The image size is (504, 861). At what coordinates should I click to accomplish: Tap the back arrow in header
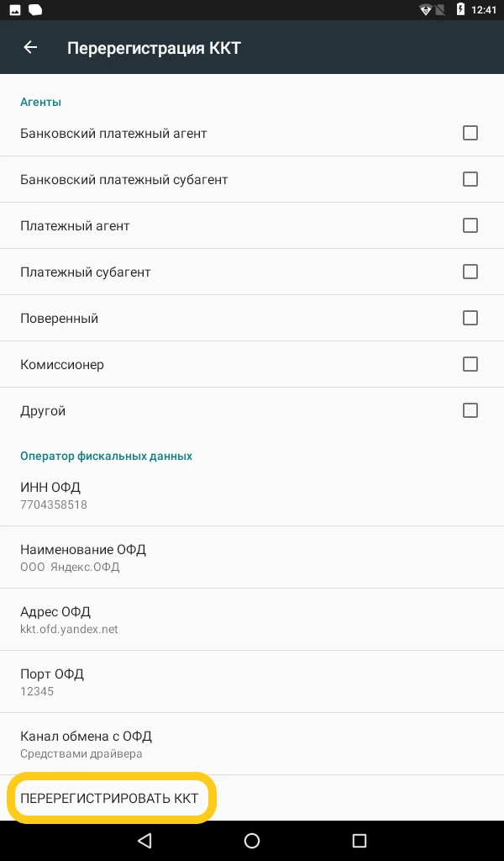pos(30,47)
